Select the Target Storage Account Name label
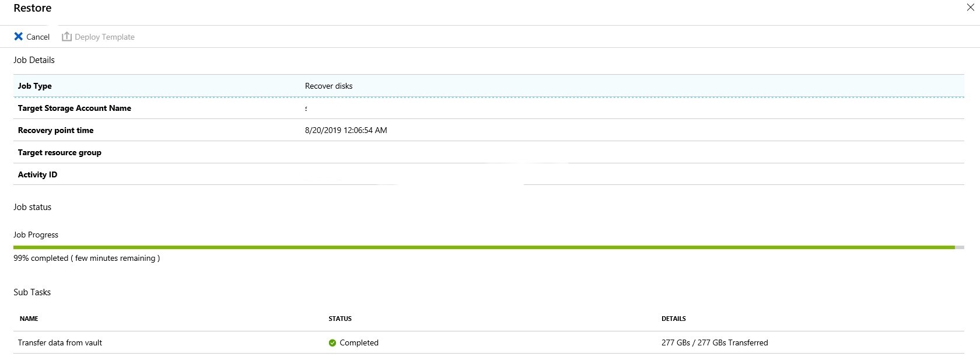The height and width of the screenshot is (360, 980). tap(75, 108)
